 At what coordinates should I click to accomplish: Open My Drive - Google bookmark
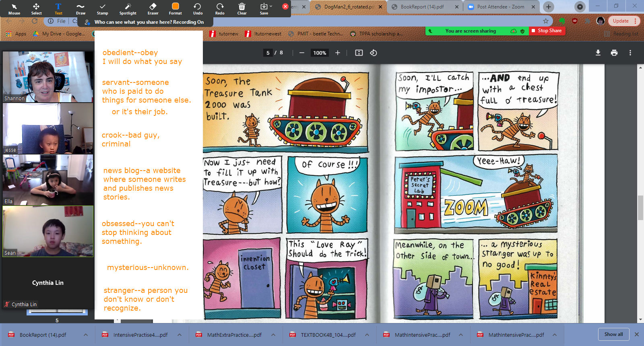[x=59, y=34]
